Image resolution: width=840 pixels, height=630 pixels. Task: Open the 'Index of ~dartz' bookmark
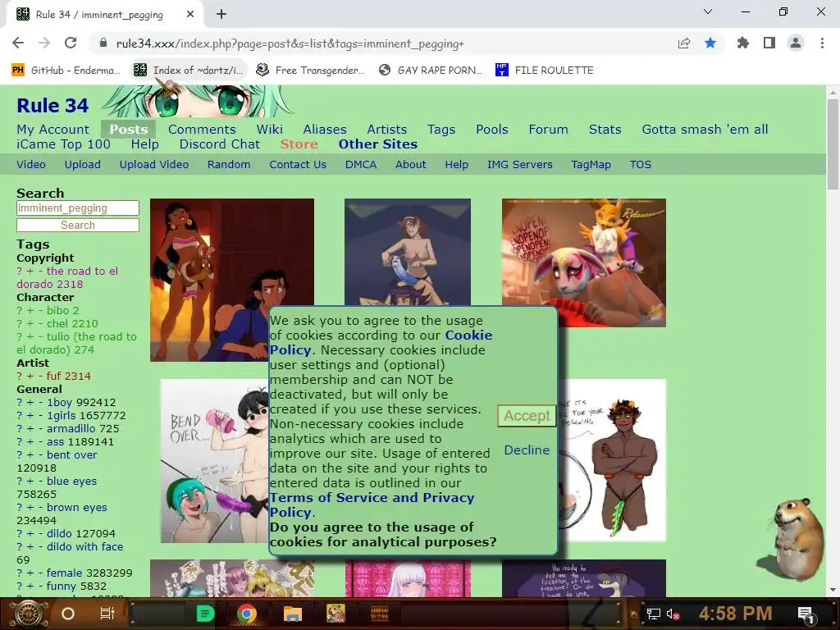click(189, 71)
